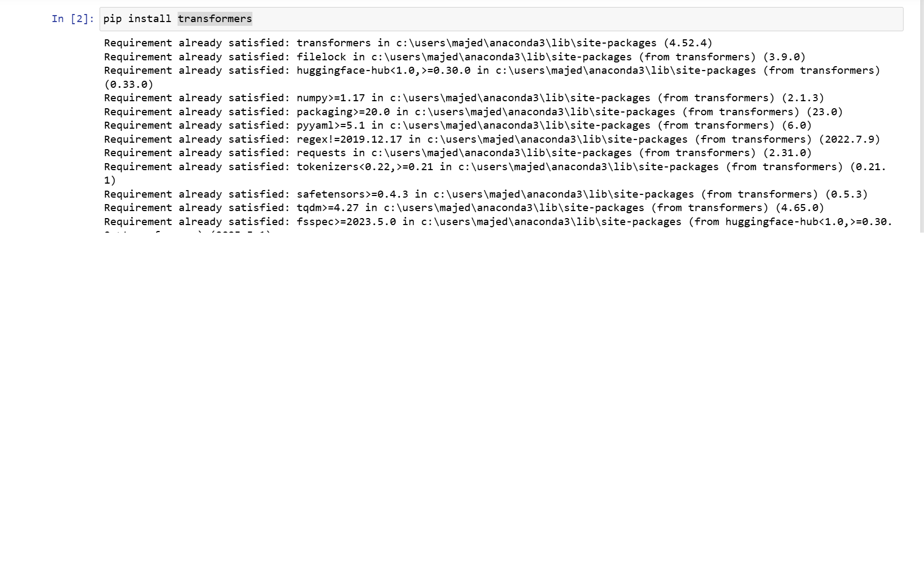This screenshot has height=588, width=924.
Task: Click the transformers (4.52.4) output line
Action: tap(408, 43)
